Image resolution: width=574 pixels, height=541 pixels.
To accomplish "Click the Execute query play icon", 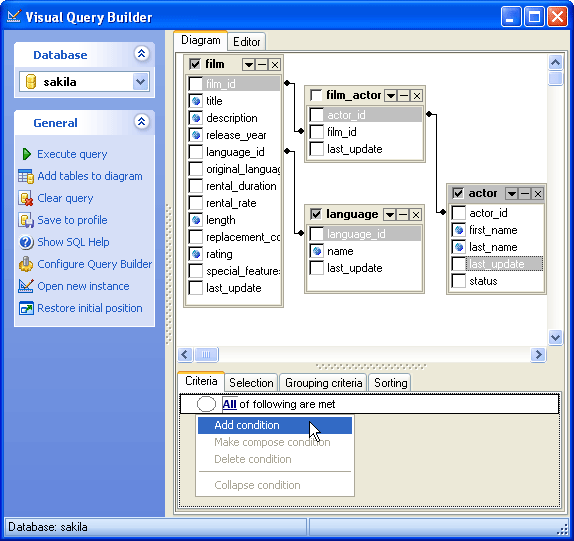I will tap(26, 154).
